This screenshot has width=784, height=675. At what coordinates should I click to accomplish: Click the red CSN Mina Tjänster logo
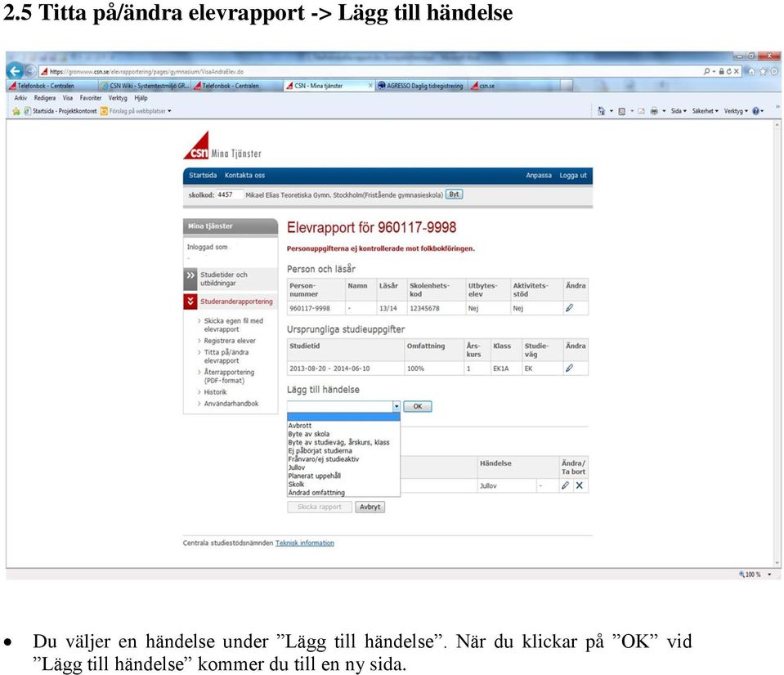(x=222, y=145)
